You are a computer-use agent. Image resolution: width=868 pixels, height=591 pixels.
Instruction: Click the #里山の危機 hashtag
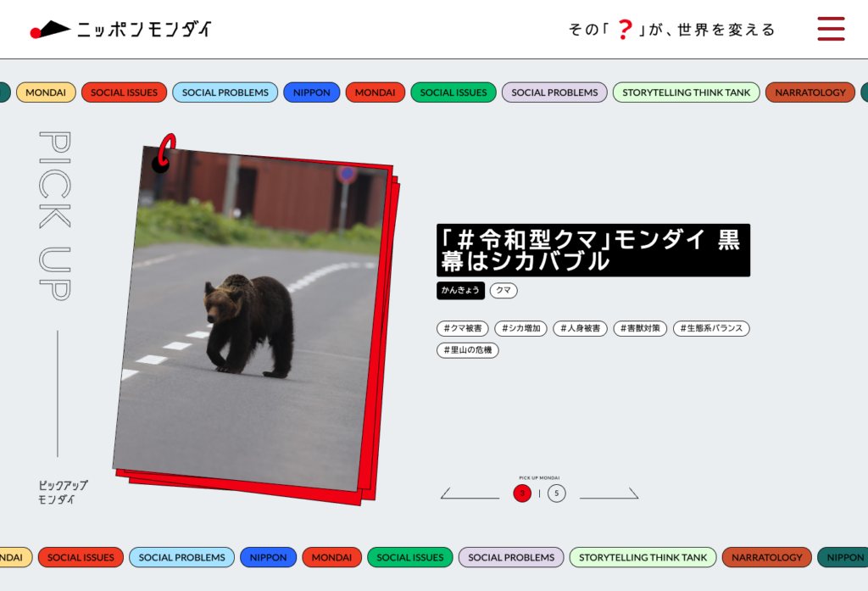click(468, 349)
